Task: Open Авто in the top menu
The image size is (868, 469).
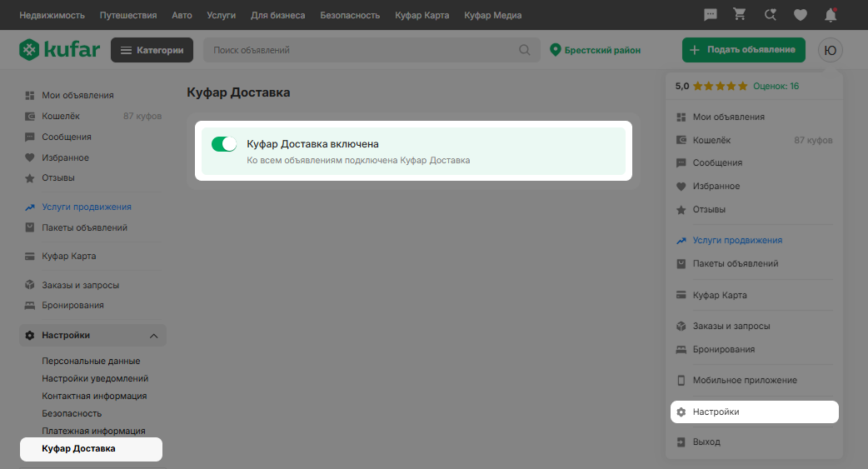Action: point(182,15)
